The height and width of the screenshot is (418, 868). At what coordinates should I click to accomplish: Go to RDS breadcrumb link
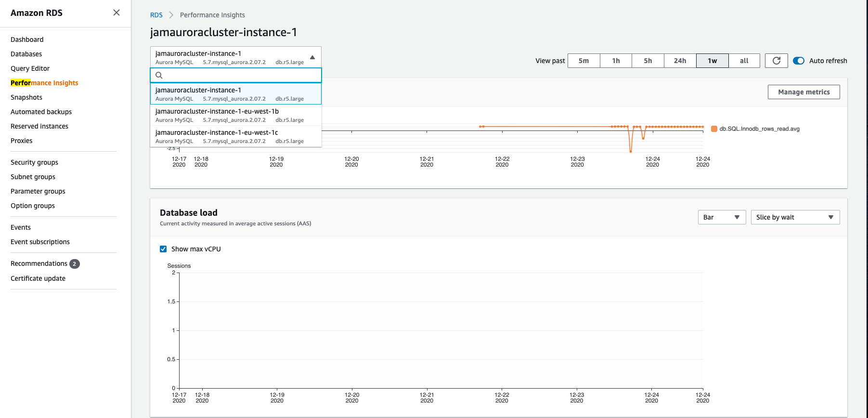coord(156,15)
